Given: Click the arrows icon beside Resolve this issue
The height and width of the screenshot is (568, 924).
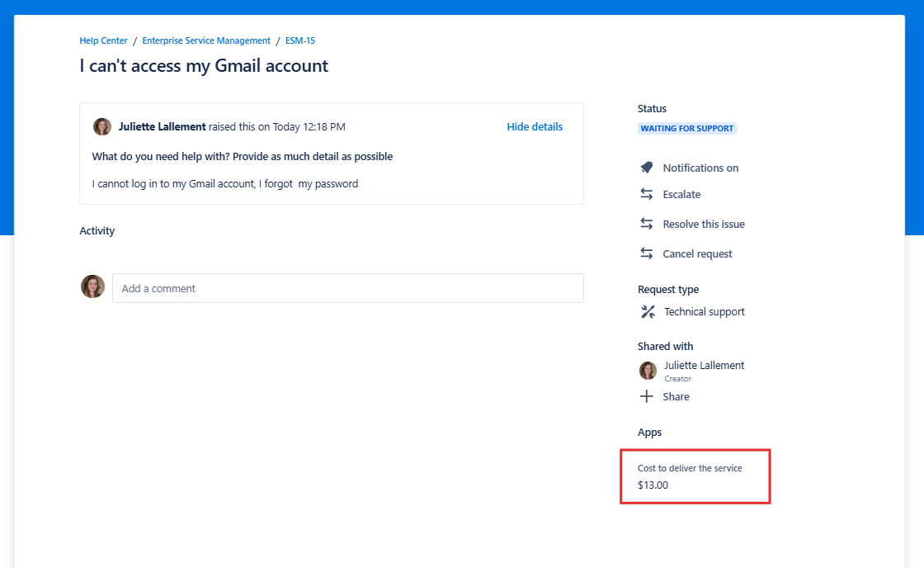Looking at the screenshot, I should point(647,224).
